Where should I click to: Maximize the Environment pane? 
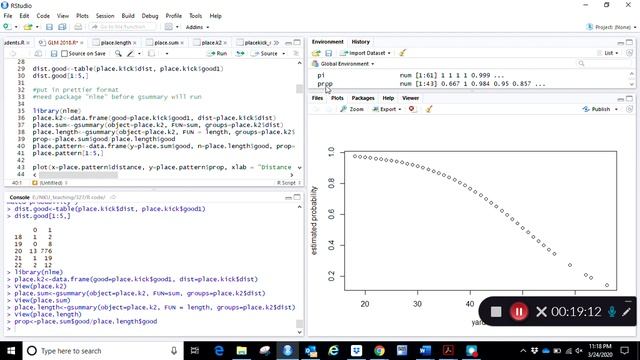click(629, 42)
